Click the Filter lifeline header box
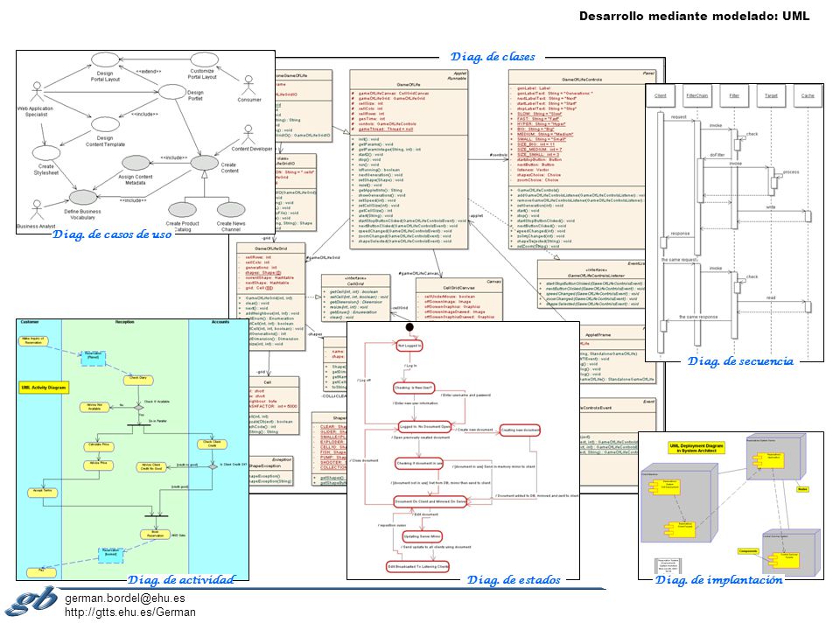The height and width of the screenshot is (630, 840). point(734,95)
